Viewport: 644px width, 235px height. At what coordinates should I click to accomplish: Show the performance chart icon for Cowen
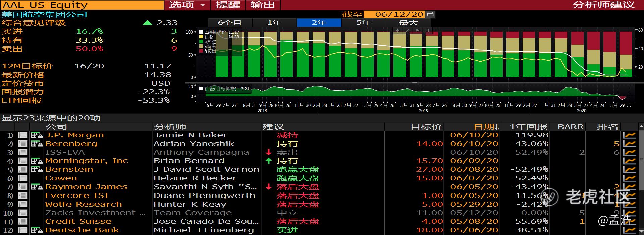[629, 178]
